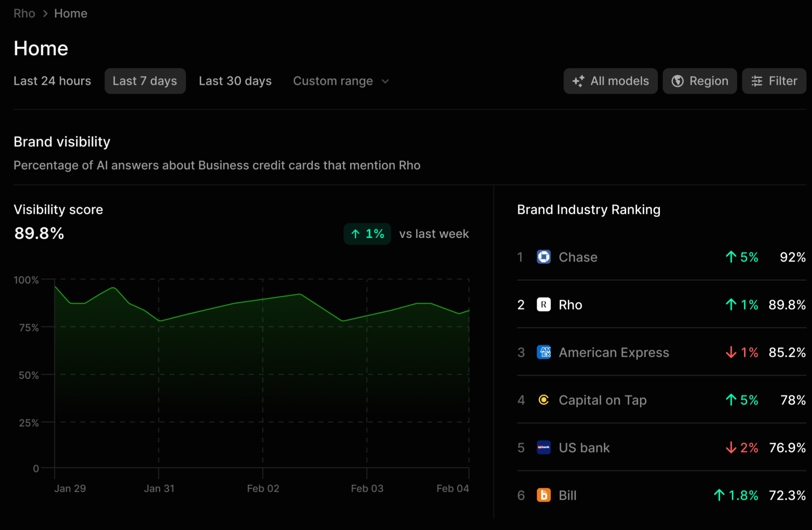812x530 pixels.
Task: Click the Bill logo icon
Action: 544,495
